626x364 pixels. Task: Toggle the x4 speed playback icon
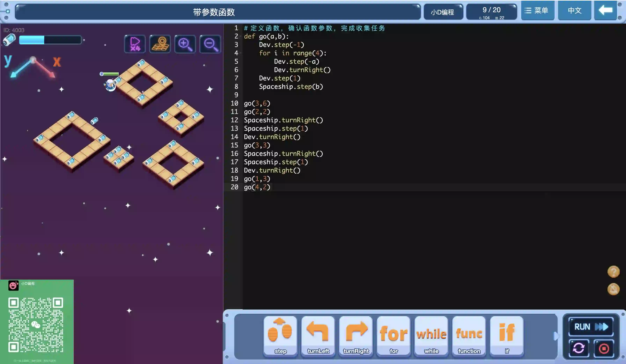(135, 44)
